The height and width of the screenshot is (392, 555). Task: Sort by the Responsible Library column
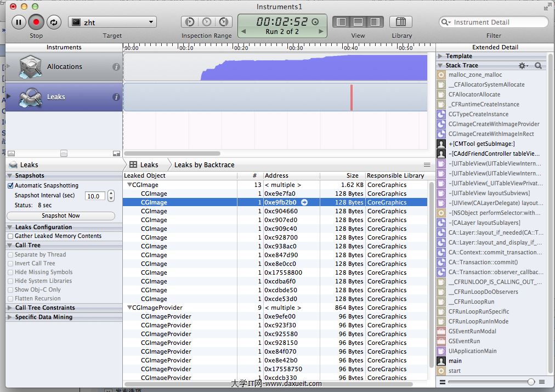point(395,175)
